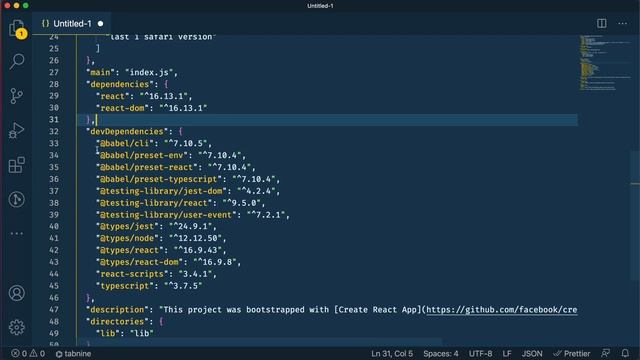Show errors and warnings panel
The width and height of the screenshot is (640, 360).
coord(28,353)
